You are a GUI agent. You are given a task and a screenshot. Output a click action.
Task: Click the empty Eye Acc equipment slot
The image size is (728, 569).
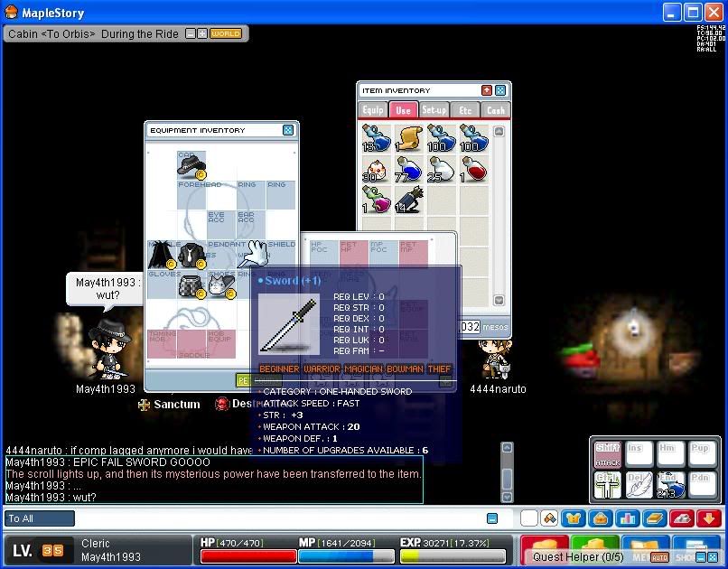click(x=221, y=225)
